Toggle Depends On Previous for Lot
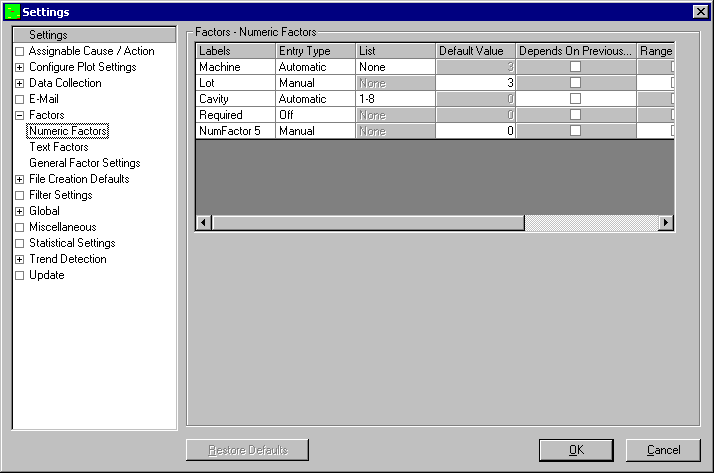Image resolution: width=714 pixels, height=473 pixels. (x=576, y=83)
